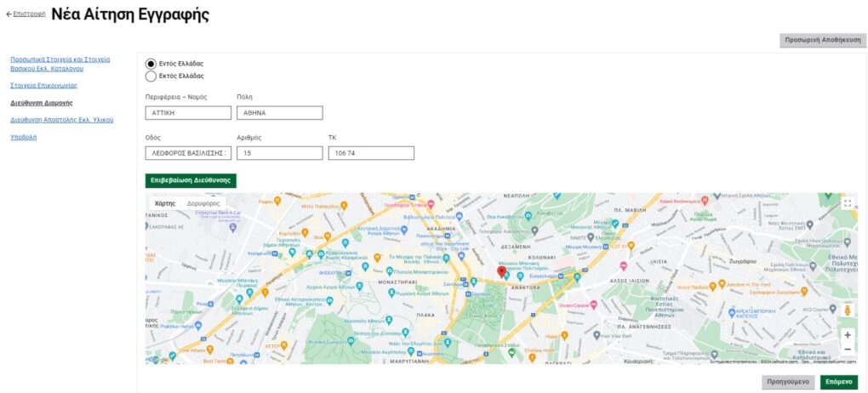
Task: Click the ΑΛΣΟΣ ΙΛΙΣΙΩΝ label on map
Action: coord(630,281)
